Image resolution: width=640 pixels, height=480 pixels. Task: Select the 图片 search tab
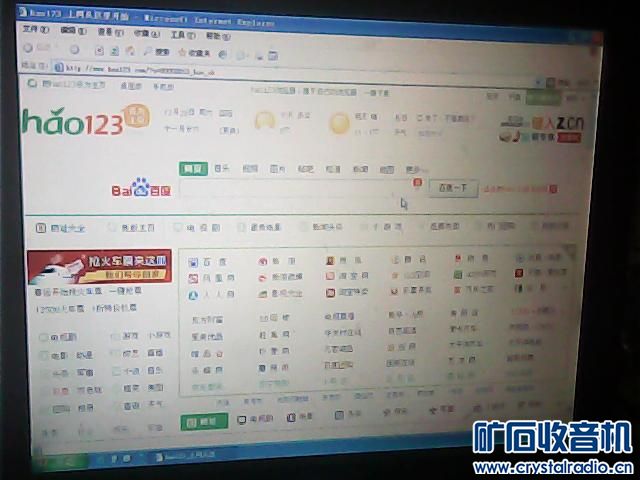[278, 169]
